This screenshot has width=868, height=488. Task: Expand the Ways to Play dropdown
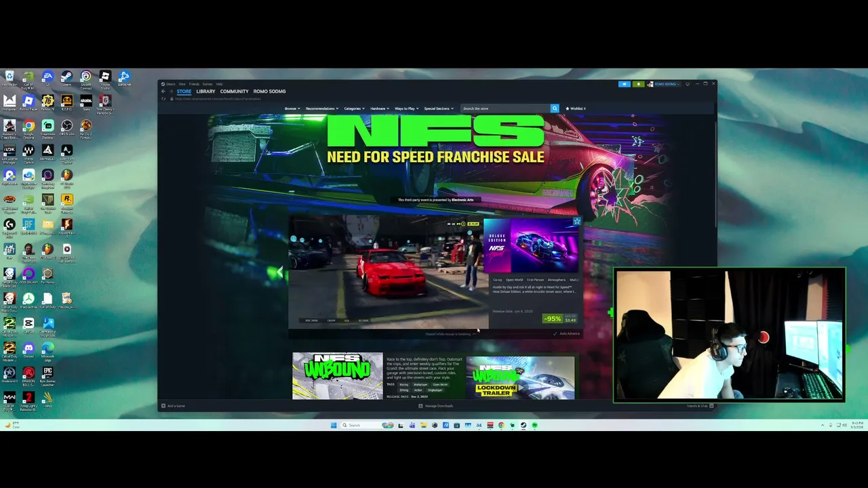(406, 108)
